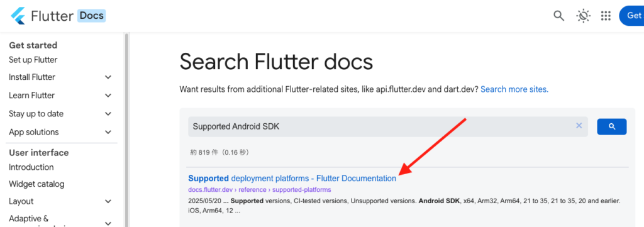Click the Get started blue button
The image size is (644, 227).
(631, 16)
